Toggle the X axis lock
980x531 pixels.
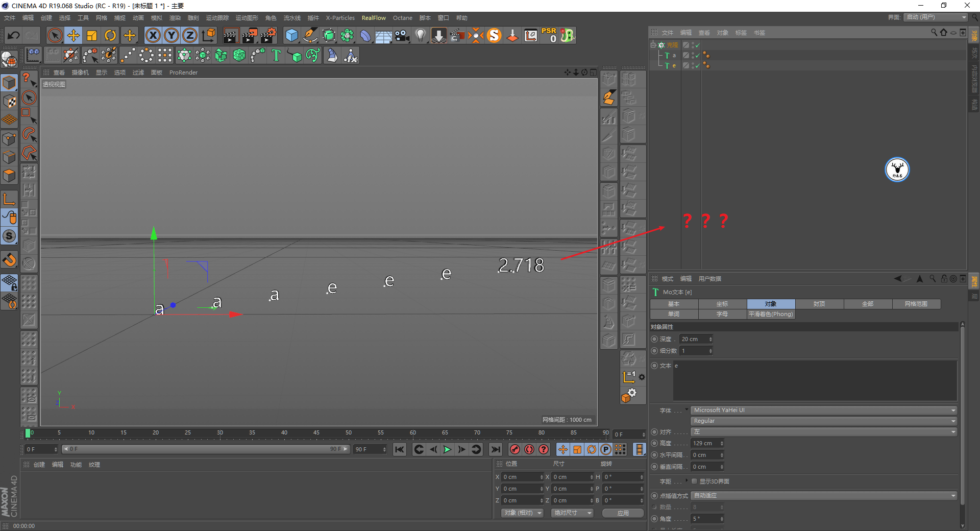coord(153,35)
